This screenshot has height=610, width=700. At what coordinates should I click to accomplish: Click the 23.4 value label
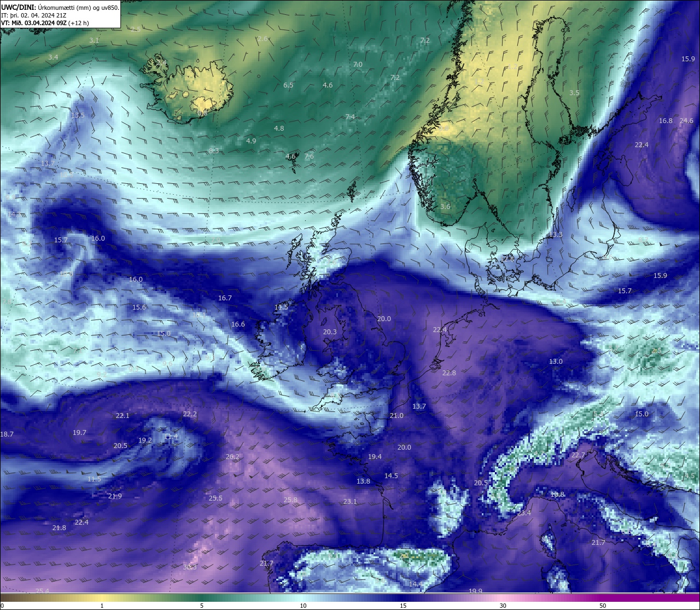[x=524, y=513]
